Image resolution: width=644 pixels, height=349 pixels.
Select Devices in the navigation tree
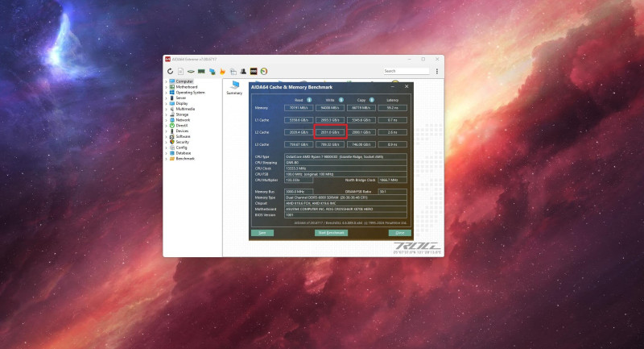tap(182, 131)
